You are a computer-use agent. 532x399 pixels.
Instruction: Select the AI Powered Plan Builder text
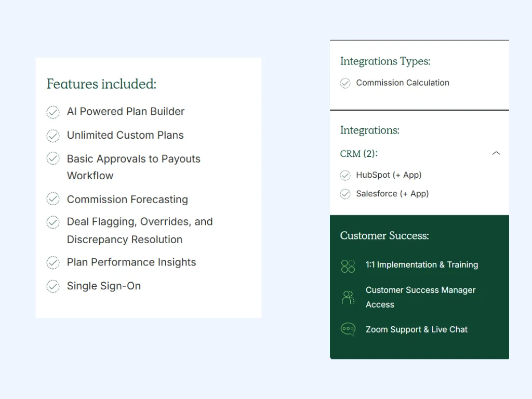[126, 111]
